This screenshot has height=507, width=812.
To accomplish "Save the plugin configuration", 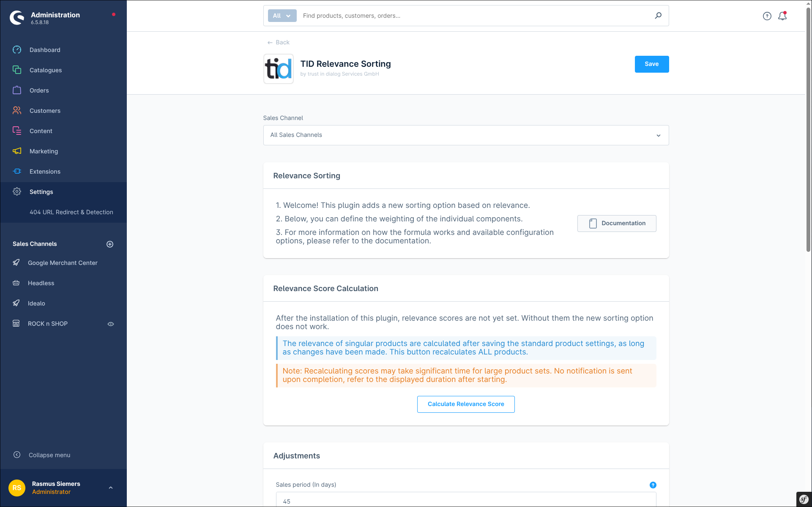I will click(x=651, y=64).
